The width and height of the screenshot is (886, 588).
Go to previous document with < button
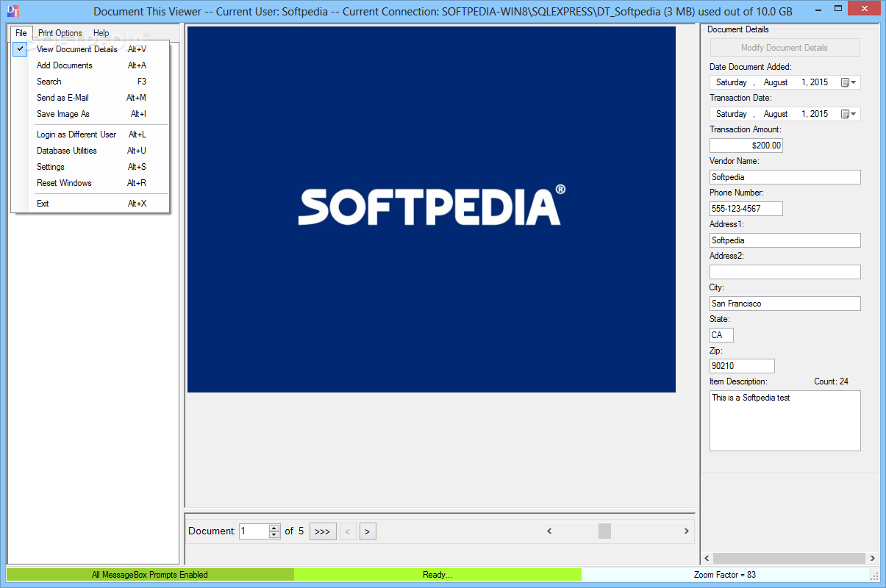point(349,531)
